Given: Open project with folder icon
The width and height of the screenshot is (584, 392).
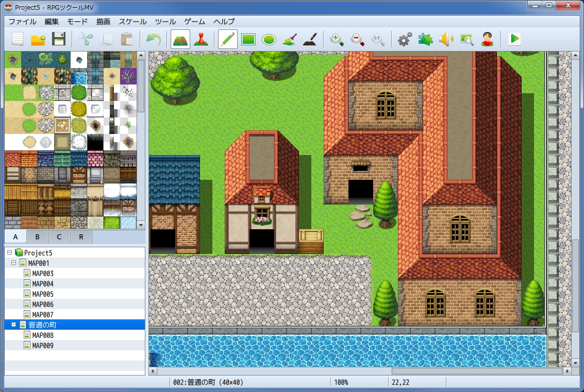Looking at the screenshot, I should (x=38, y=39).
